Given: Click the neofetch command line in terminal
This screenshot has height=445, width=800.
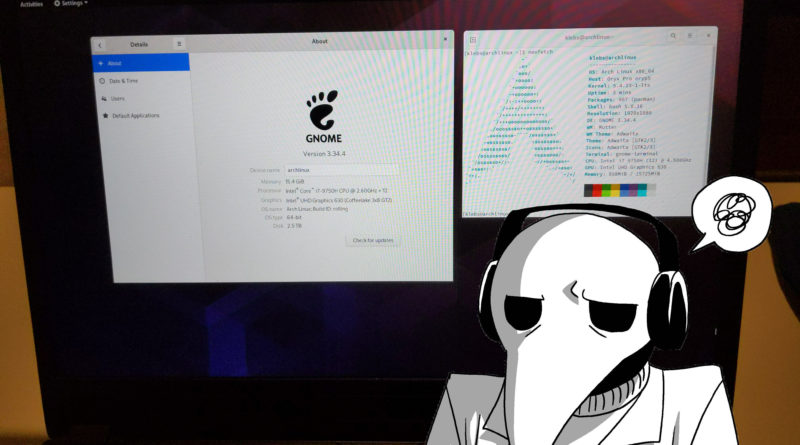Looking at the screenshot, I should pyautogui.click(x=510, y=52).
